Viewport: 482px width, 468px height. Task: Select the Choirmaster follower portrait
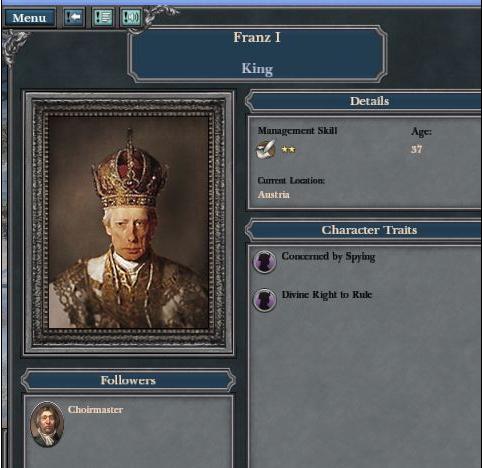point(47,424)
